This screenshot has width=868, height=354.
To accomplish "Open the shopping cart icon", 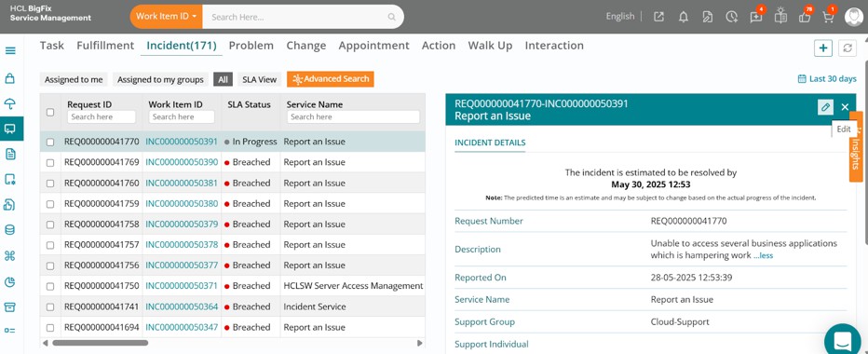I will [828, 17].
